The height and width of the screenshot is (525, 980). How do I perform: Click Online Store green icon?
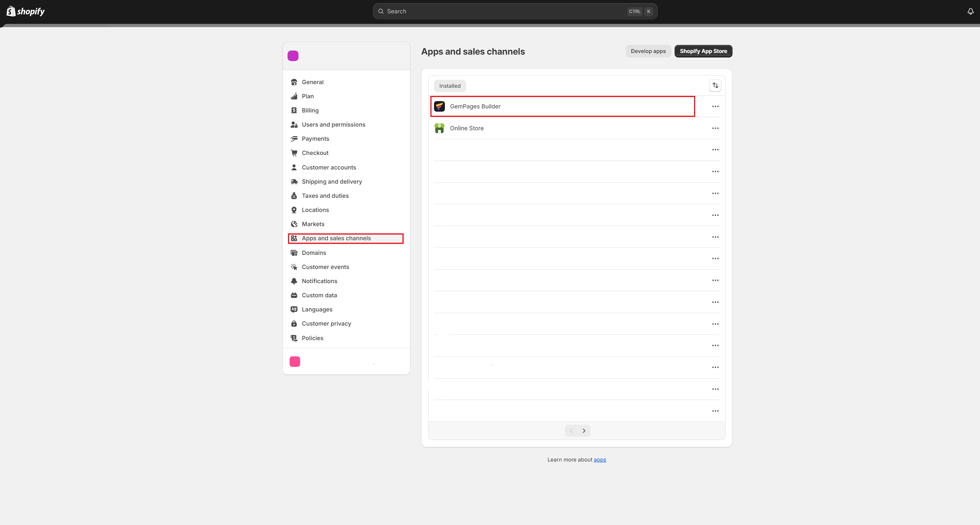(x=439, y=128)
